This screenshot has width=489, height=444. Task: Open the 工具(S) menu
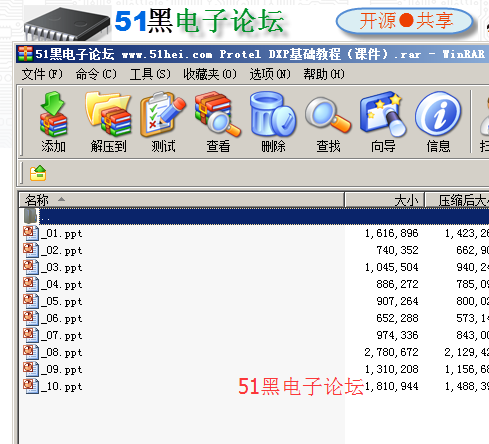[150, 74]
